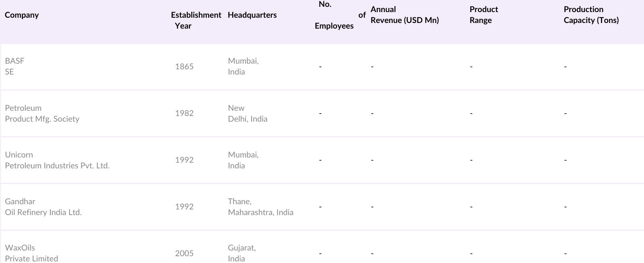Click the 1865 establishment year

[184, 66]
